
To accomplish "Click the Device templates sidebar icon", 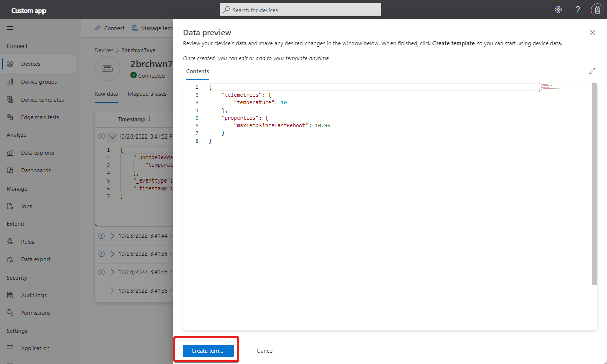I will [x=10, y=100].
